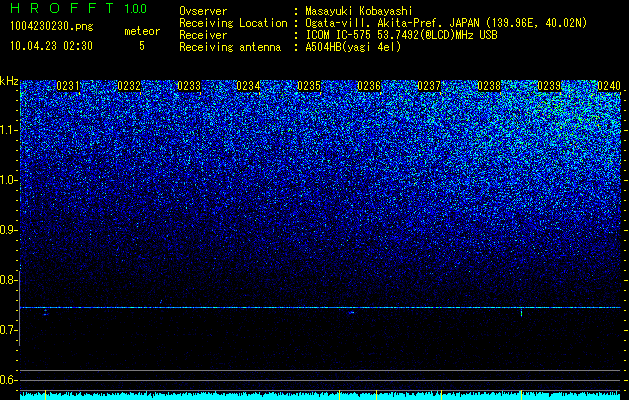Click the version number 1.00
Viewport: 629px width, 400px height.
click(136, 9)
